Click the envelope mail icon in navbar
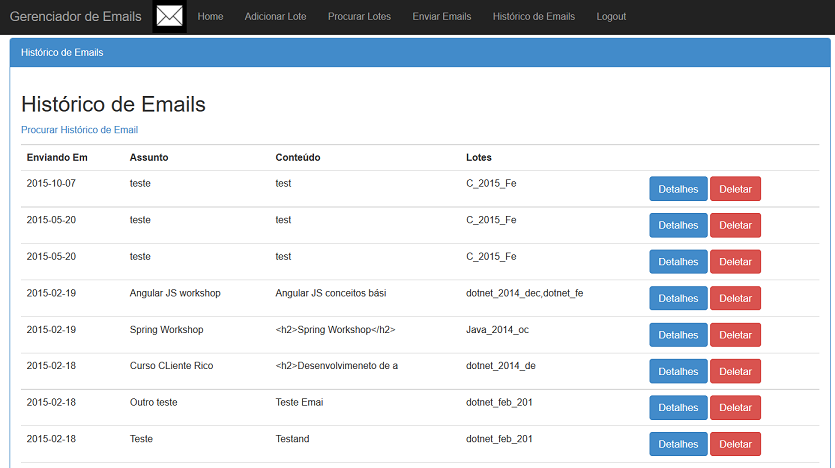 169,17
